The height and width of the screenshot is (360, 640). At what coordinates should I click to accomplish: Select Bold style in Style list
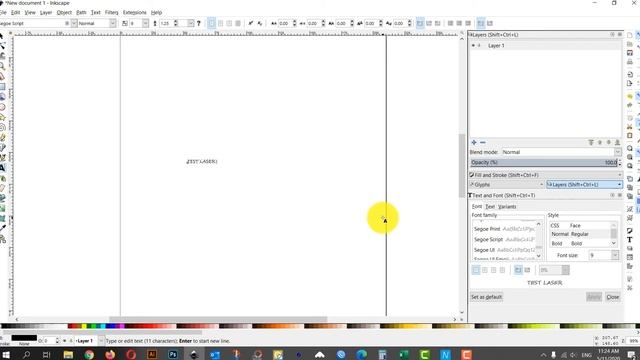(x=580, y=243)
